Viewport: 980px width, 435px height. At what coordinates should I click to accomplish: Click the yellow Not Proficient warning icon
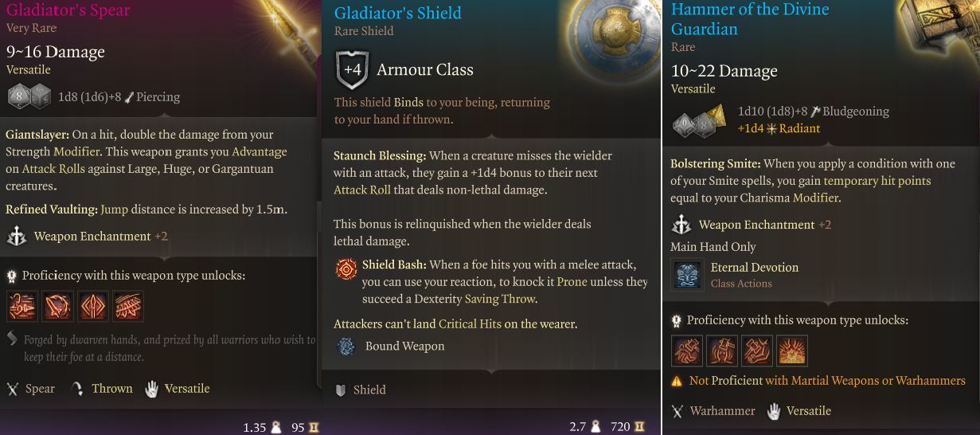[x=677, y=381]
